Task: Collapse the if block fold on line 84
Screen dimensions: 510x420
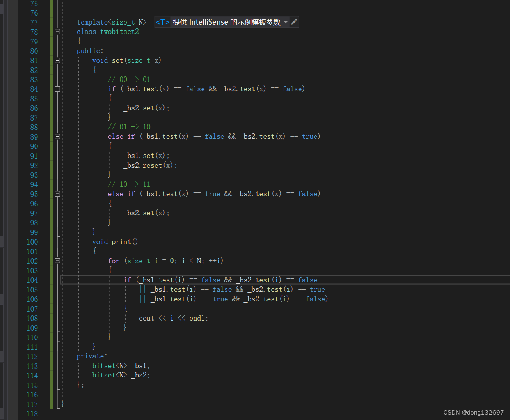Action: click(x=57, y=89)
